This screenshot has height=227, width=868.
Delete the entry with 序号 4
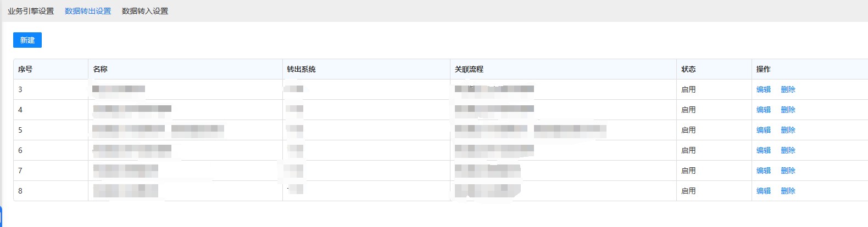(788, 110)
